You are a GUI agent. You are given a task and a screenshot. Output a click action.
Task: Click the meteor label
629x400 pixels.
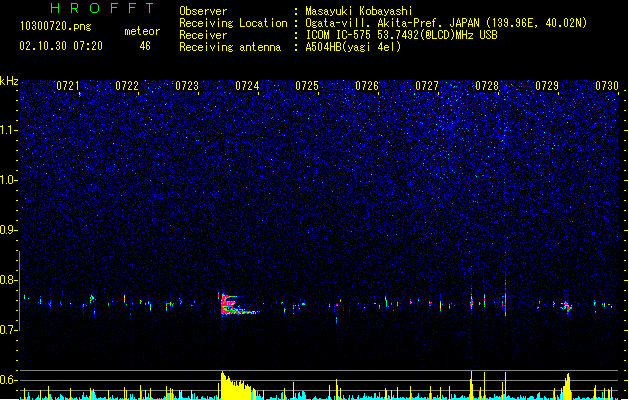142,31
